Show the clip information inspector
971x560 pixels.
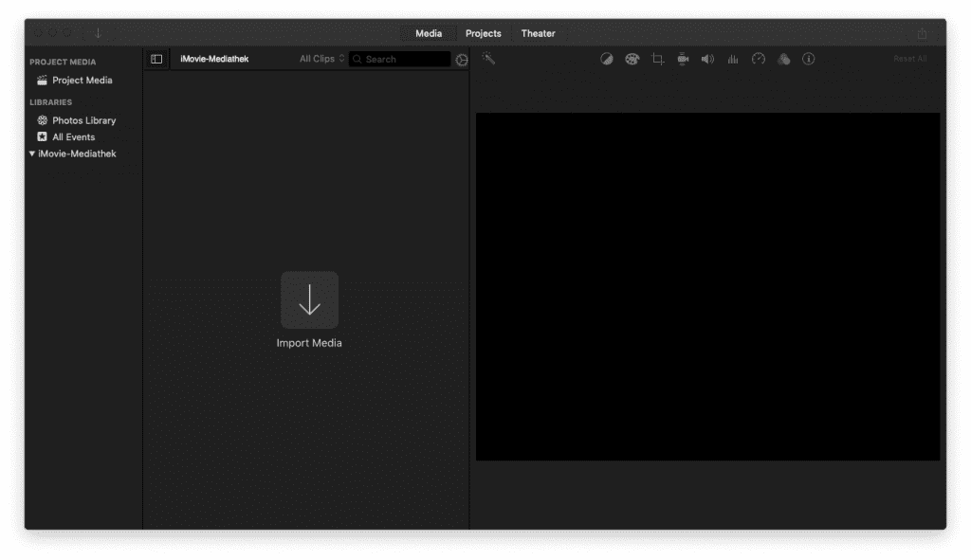point(809,59)
